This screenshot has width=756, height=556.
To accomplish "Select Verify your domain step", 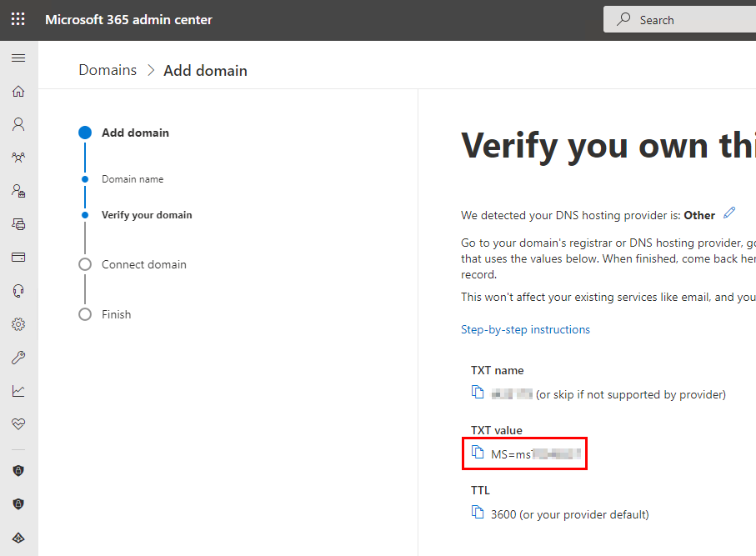I will [x=147, y=215].
